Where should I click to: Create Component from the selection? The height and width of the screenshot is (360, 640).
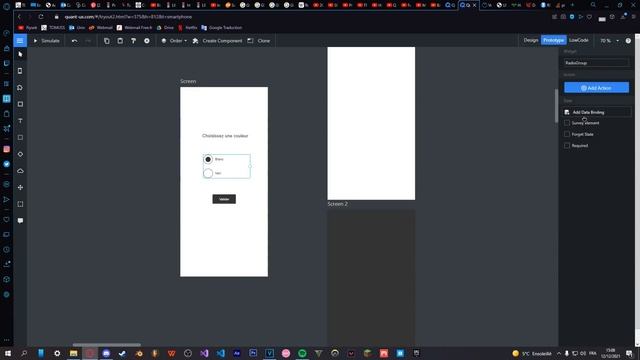pyautogui.click(x=217, y=41)
